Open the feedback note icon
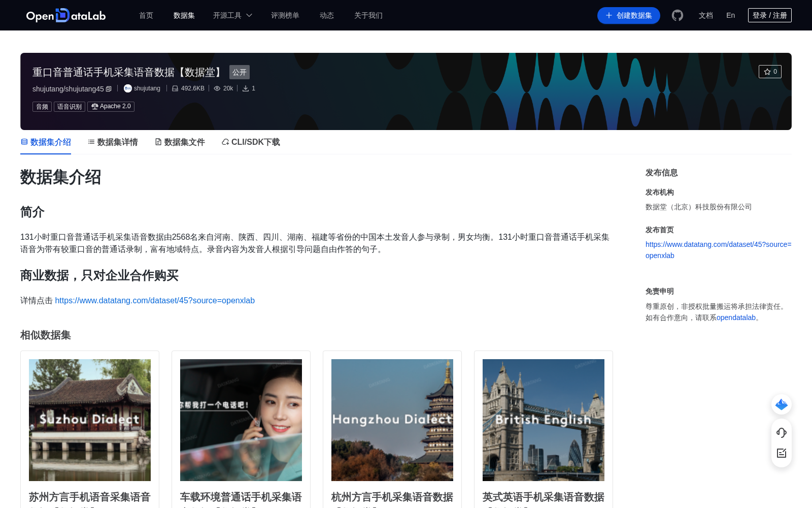The width and height of the screenshot is (812, 508). point(782,453)
